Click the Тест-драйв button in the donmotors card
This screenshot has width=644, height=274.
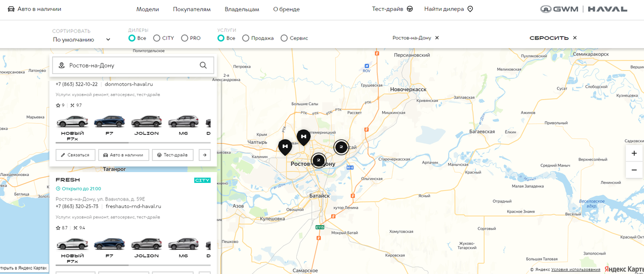[173, 155]
